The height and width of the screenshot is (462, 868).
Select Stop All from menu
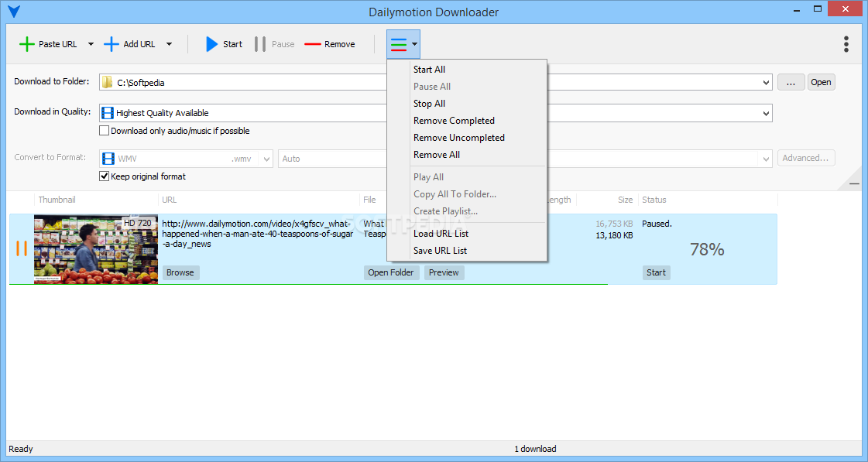(x=467, y=104)
